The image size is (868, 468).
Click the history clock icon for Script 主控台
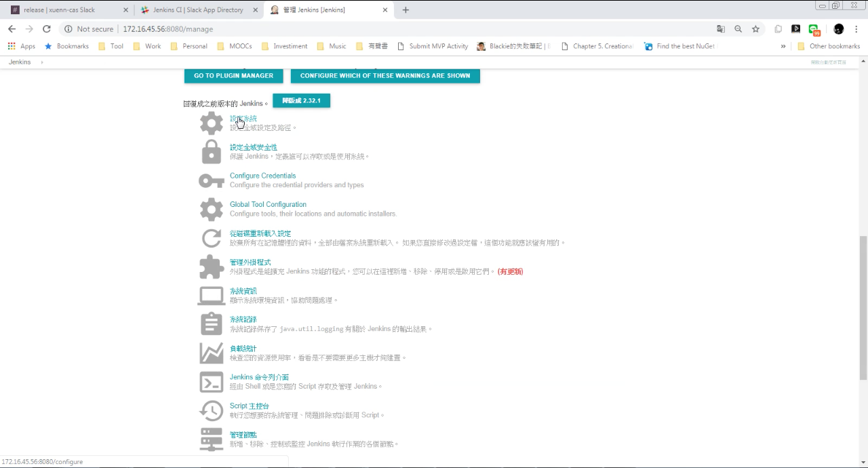pos(211,411)
